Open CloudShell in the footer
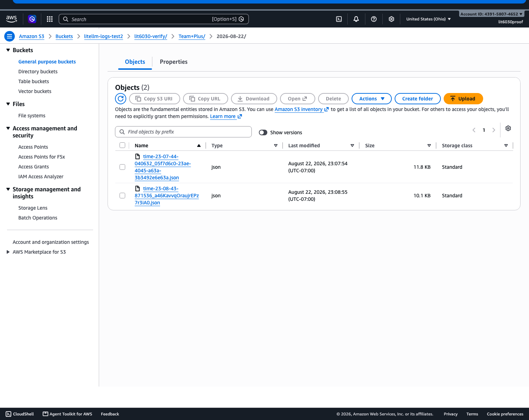 coord(20,414)
